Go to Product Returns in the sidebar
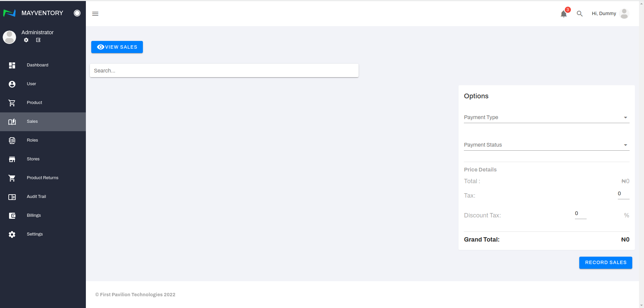The image size is (644, 308). pyautogui.click(x=42, y=178)
